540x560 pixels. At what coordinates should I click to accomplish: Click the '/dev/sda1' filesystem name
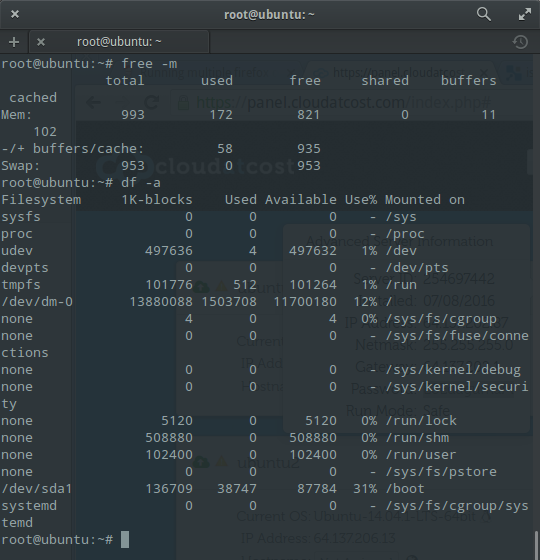click(36, 489)
